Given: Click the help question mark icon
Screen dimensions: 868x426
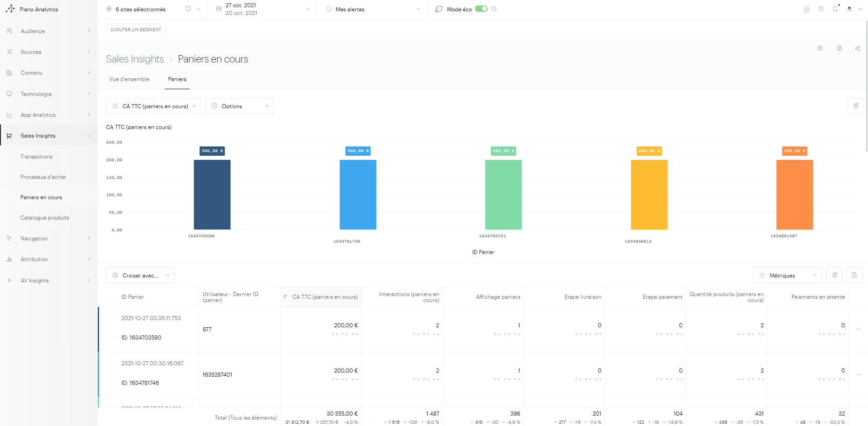Looking at the screenshot, I should click(820, 9).
